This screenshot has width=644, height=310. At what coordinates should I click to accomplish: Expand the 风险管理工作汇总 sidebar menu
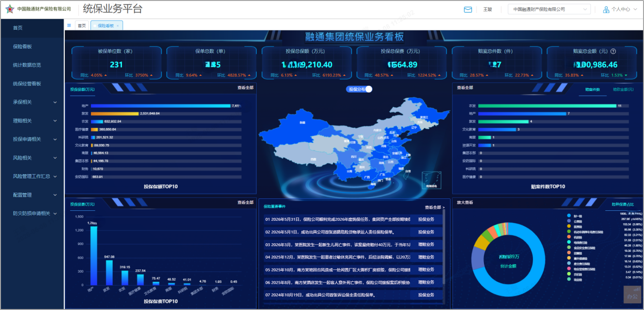32,176
